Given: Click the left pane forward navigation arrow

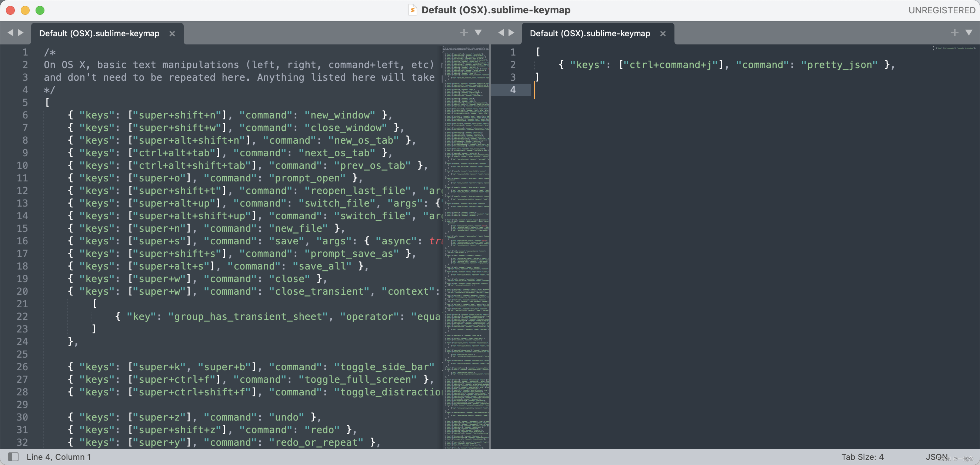Looking at the screenshot, I should pos(21,33).
